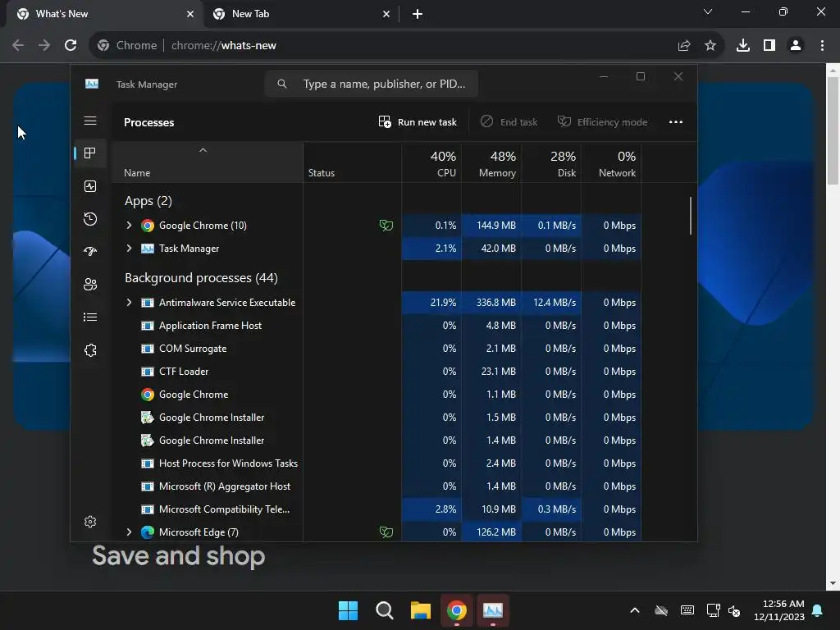
Task: Open the Services page puzzle icon
Action: tap(90, 349)
